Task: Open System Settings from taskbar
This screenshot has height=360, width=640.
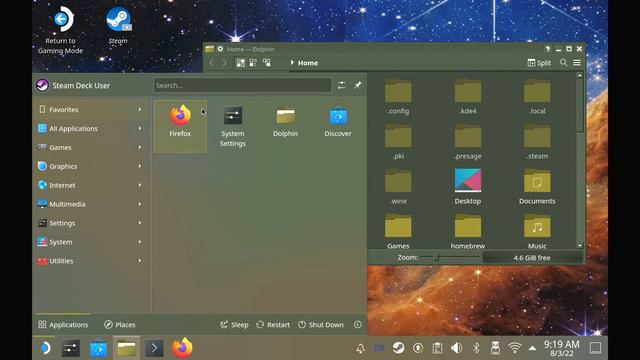Action: tap(71, 348)
